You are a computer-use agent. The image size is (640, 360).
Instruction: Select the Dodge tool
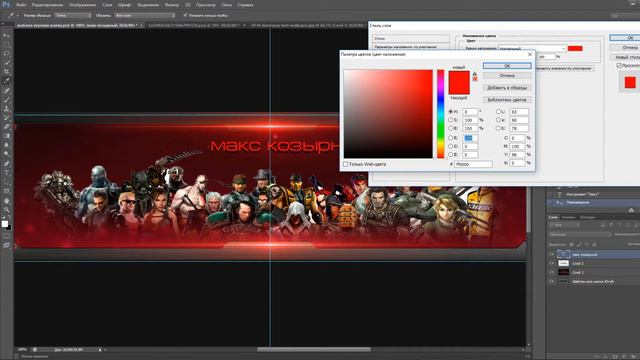[6, 153]
